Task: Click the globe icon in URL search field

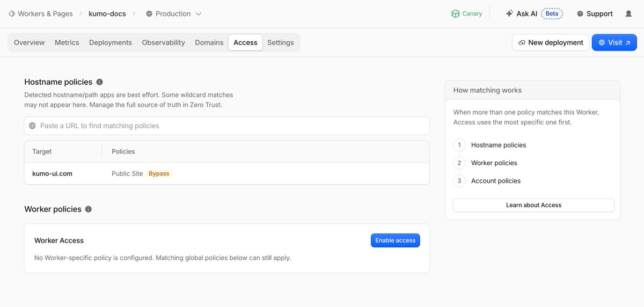Action: [33, 126]
